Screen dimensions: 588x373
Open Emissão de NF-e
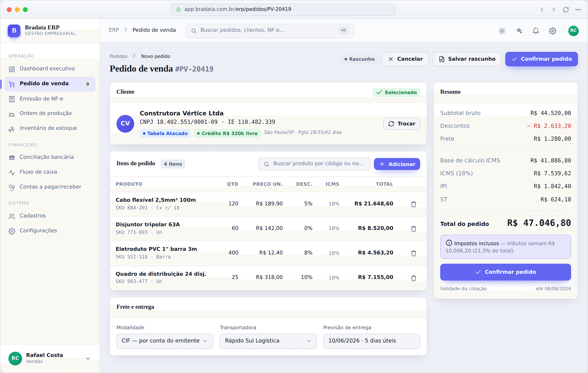pos(50,99)
